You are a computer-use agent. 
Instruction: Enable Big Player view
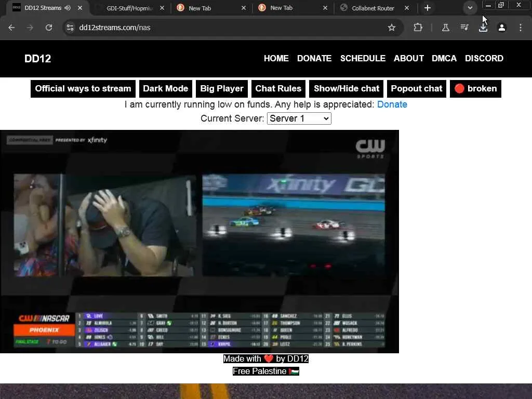pyautogui.click(x=222, y=88)
